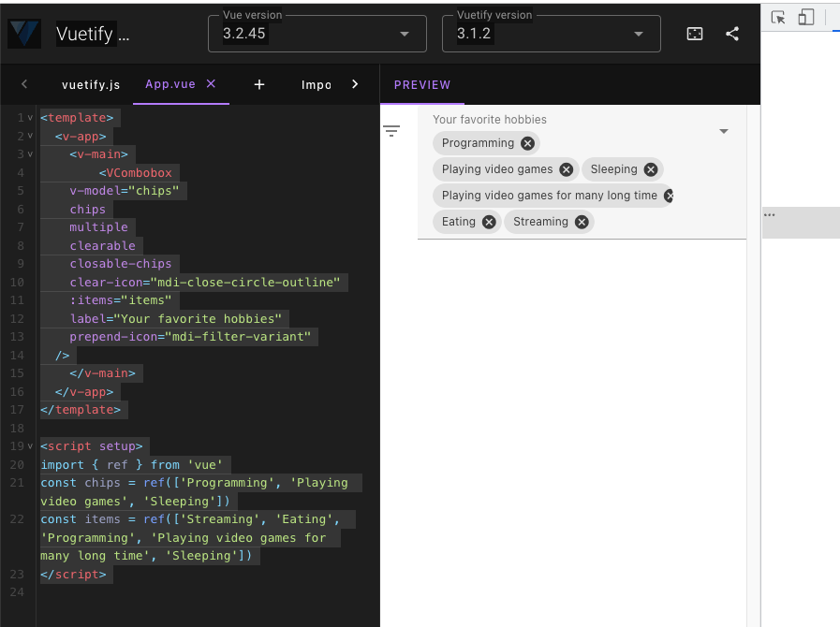Select the PREVIEW tab
Viewport: 840px width, 627px height.
(421, 84)
